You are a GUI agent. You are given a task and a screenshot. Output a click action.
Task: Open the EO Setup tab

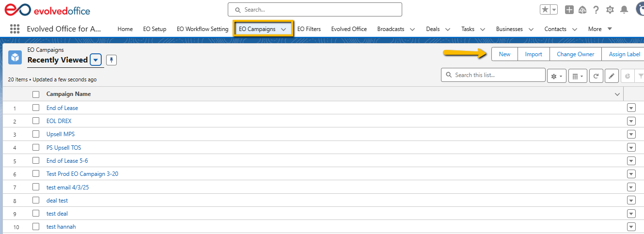click(x=155, y=29)
